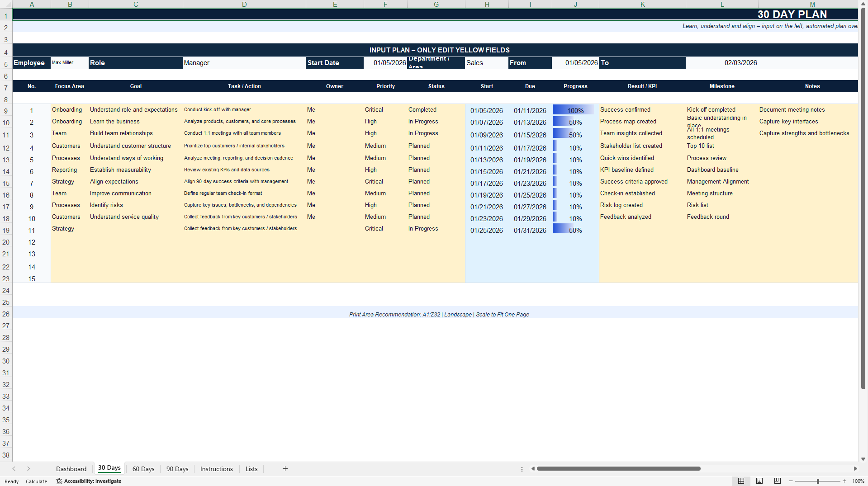The image size is (868, 486).
Task: Click the zoom out minus icon
Action: (791, 481)
